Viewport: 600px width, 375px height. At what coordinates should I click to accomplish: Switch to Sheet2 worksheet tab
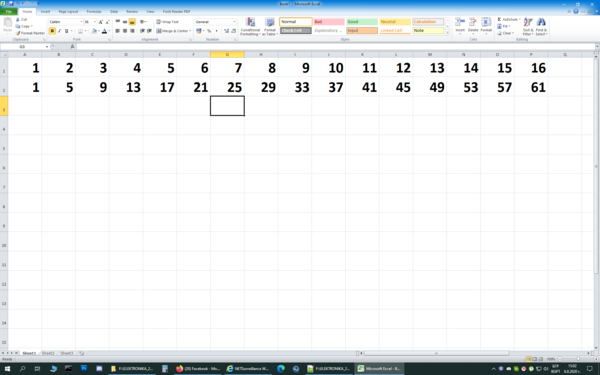pyautogui.click(x=48, y=353)
